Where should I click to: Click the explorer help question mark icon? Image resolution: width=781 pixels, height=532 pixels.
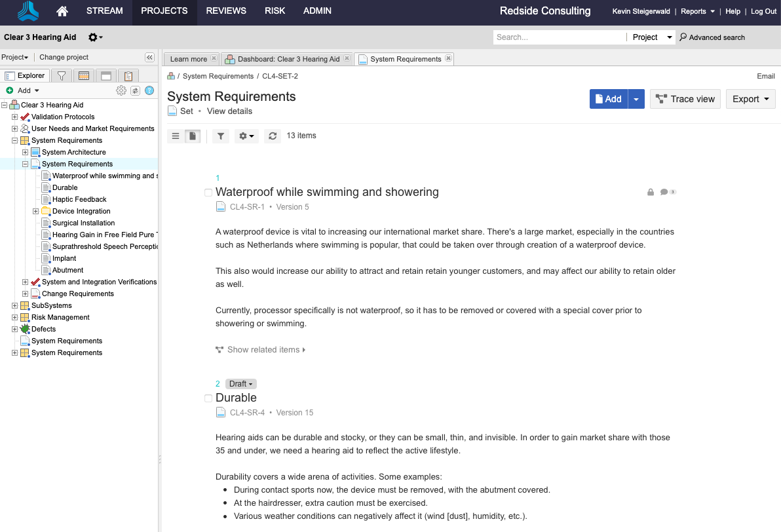tap(149, 90)
